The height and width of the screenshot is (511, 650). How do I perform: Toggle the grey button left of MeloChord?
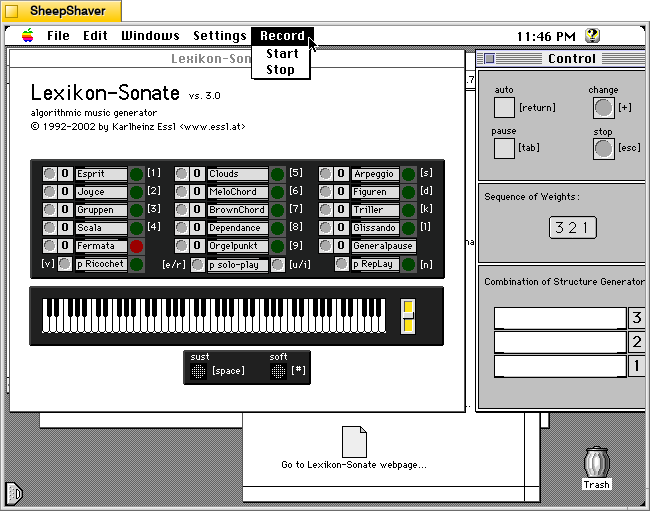click(181, 191)
